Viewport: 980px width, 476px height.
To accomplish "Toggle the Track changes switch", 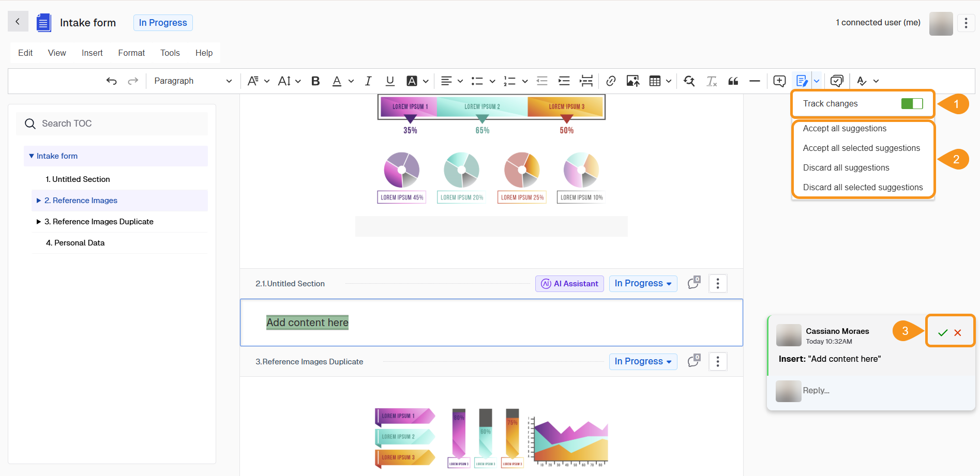I will pos(912,104).
